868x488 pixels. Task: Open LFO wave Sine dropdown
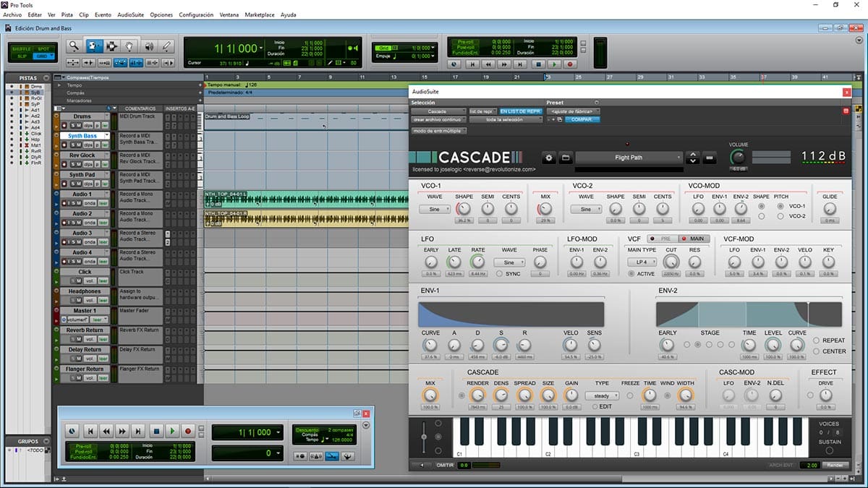coord(509,262)
